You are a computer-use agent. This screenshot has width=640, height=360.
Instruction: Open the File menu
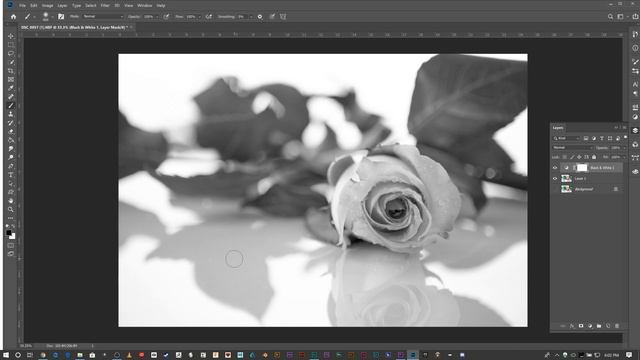[22, 6]
